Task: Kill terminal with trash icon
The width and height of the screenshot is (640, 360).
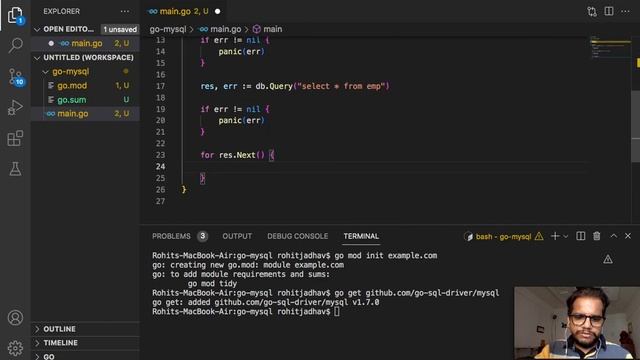Action: pos(597,236)
